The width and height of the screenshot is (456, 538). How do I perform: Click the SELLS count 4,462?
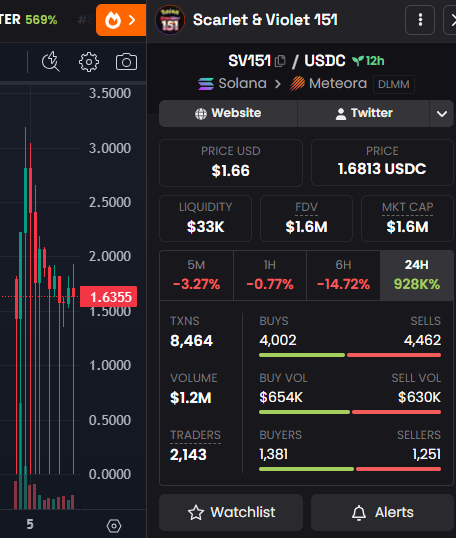(x=422, y=340)
